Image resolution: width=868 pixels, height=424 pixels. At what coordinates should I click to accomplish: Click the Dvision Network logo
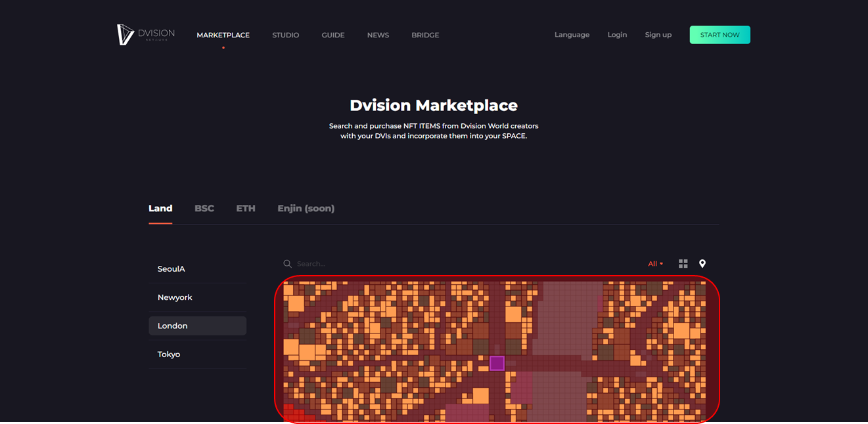click(146, 35)
